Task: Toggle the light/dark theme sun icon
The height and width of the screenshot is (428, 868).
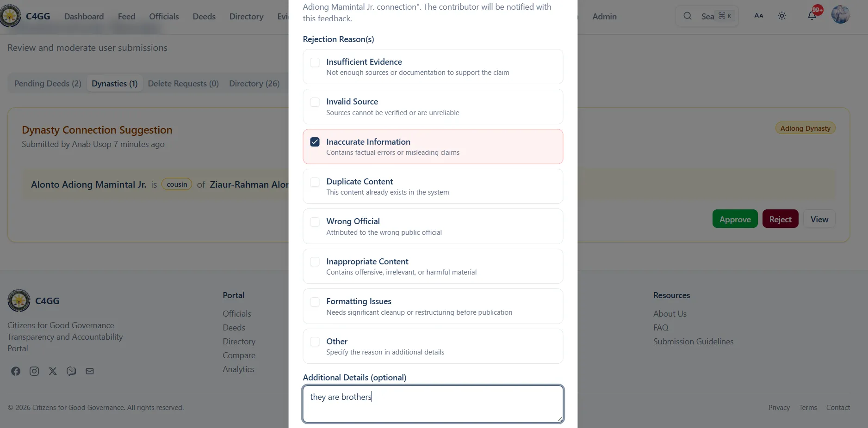Action: [x=782, y=16]
